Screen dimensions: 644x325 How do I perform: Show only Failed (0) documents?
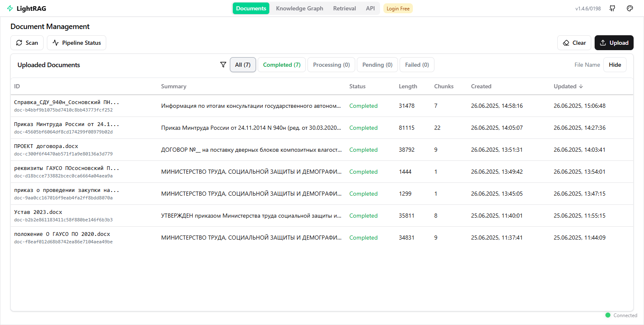pyautogui.click(x=417, y=65)
